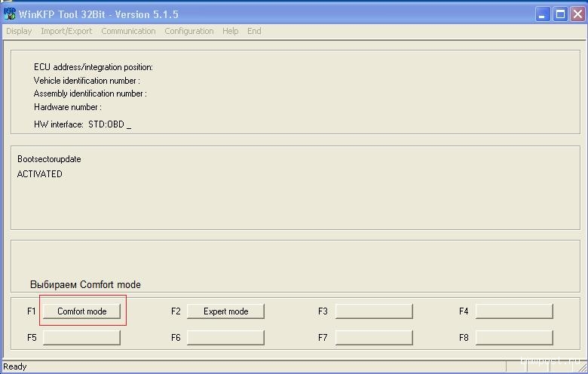
Task: Click the Ready status bar
Action: click(x=15, y=367)
